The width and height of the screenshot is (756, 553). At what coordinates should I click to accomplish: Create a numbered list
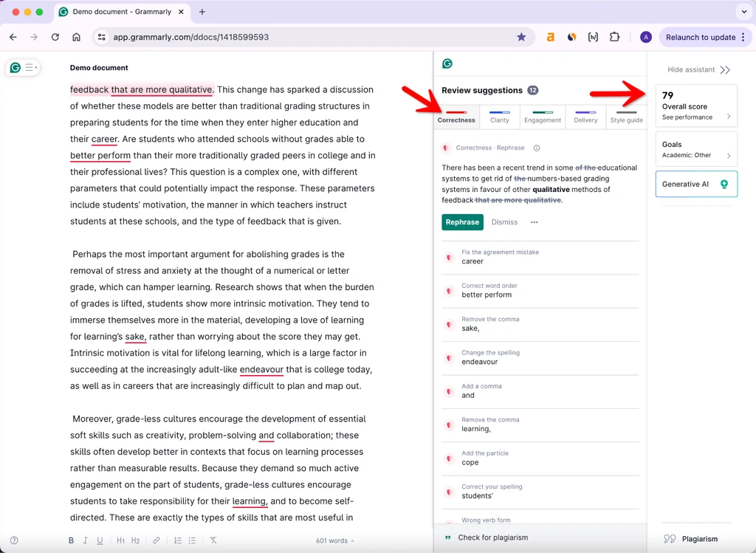(178, 540)
